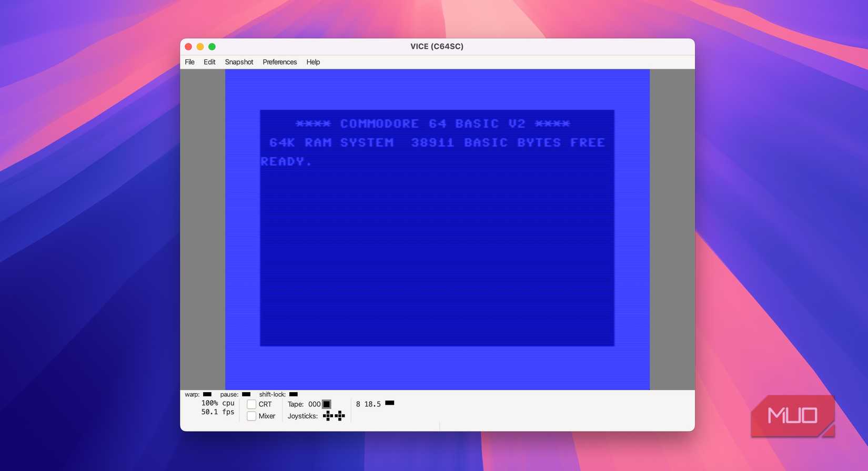Click the VICE (C64SC) window title

tap(437, 46)
